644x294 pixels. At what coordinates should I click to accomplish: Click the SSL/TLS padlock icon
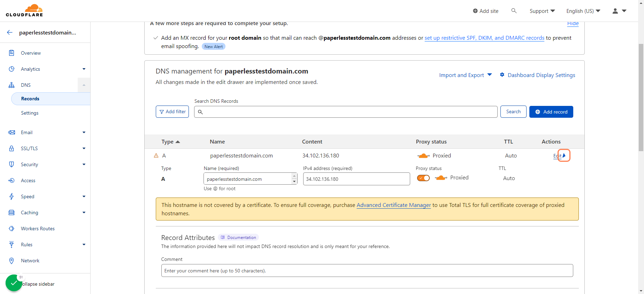point(11,148)
